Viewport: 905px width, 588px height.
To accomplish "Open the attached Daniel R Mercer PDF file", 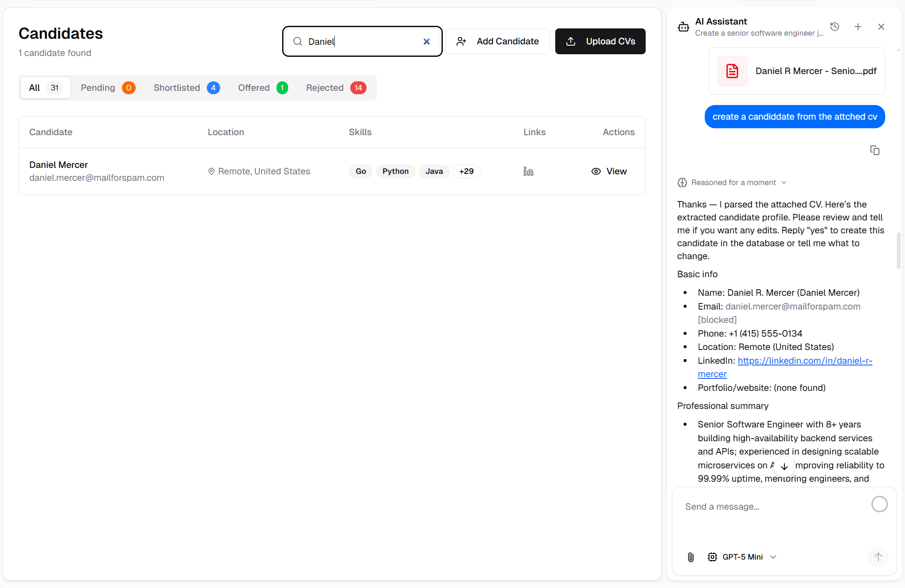I will [796, 71].
